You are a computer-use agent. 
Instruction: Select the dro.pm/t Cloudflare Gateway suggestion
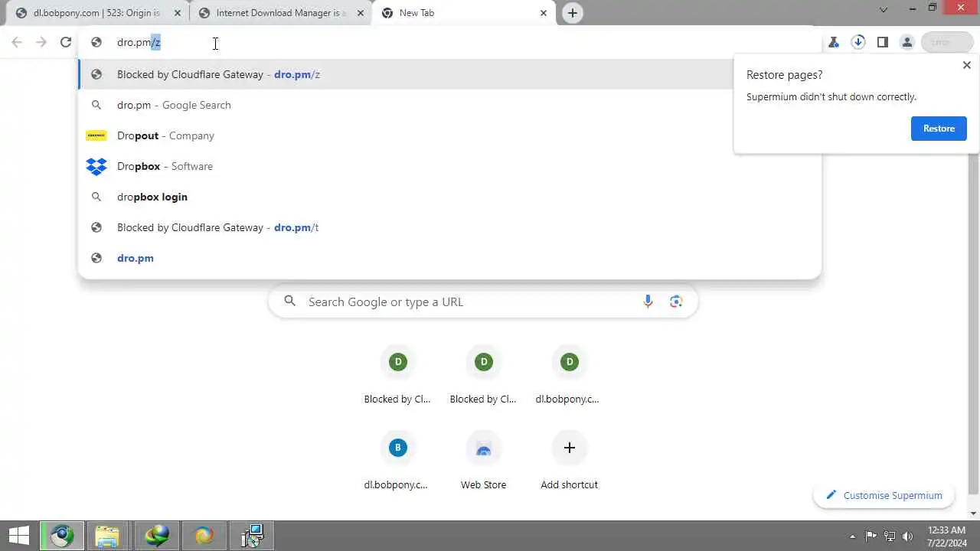tap(449, 227)
